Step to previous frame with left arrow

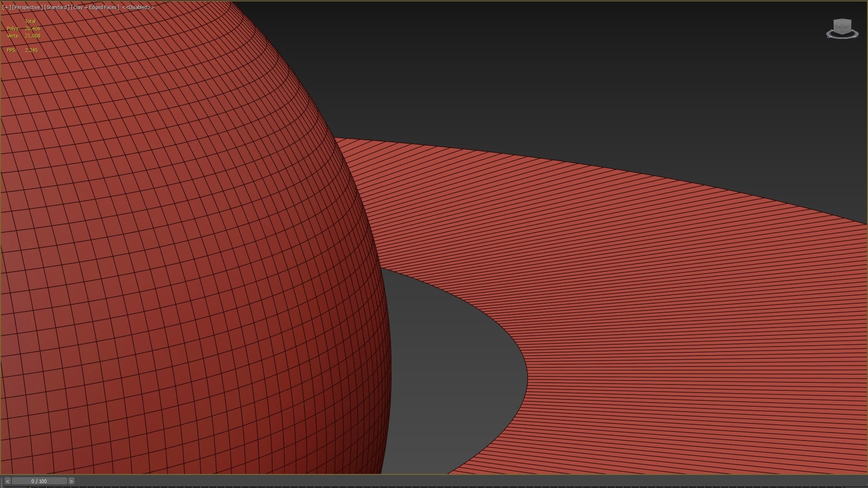(x=7, y=481)
